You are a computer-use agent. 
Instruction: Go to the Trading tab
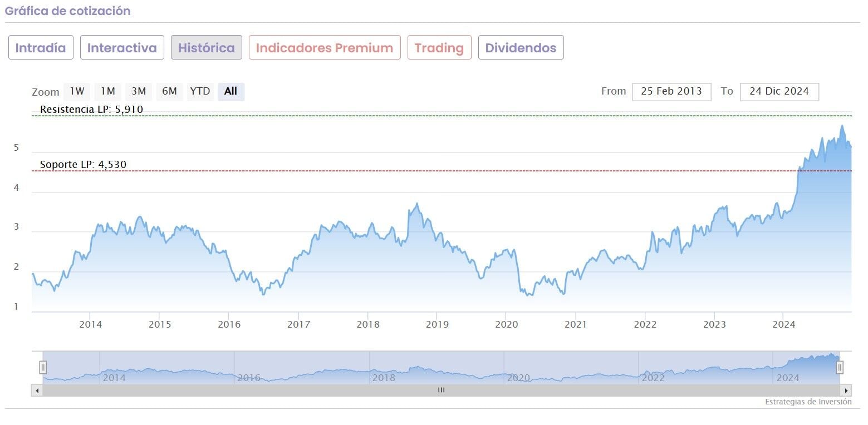(x=439, y=48)
